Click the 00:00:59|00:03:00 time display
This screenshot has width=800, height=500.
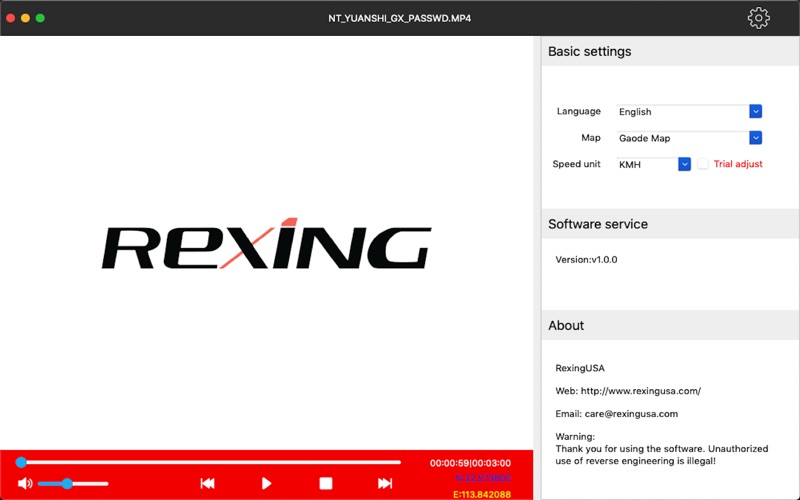click(470, 463)
